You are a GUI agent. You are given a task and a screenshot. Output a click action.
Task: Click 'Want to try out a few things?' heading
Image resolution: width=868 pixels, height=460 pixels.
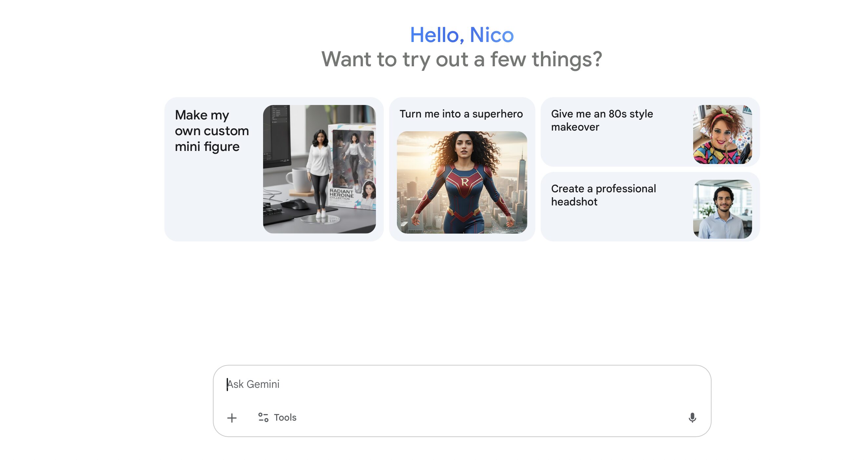click(x=462, y=59)
